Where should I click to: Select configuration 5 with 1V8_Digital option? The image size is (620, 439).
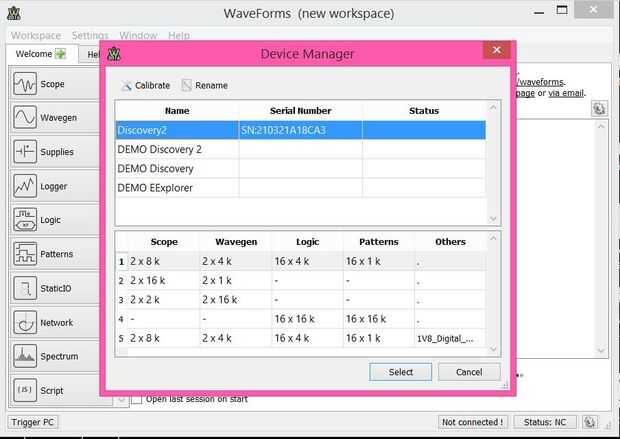(301, 338)
